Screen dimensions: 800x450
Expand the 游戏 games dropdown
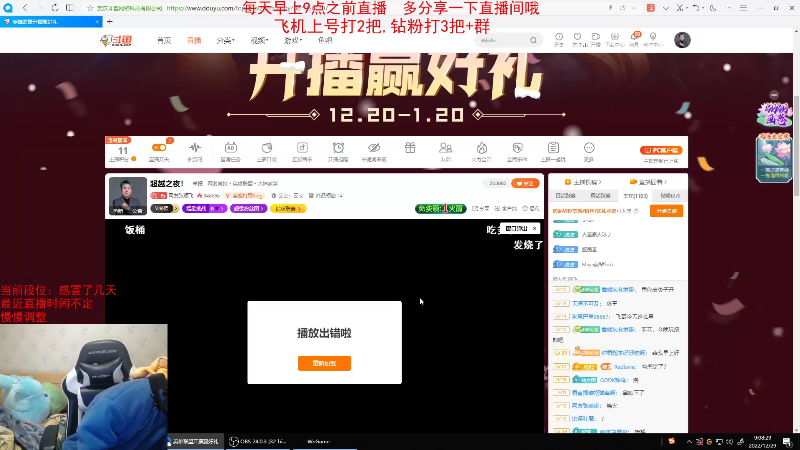pyautogui.click(x=293, y=40)
